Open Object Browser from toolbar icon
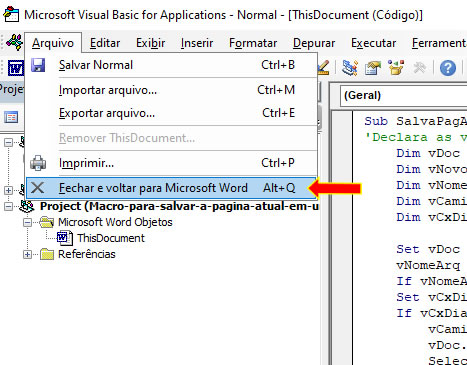The image size is (467, 365). pyautogui.click(x=396, y=68)
